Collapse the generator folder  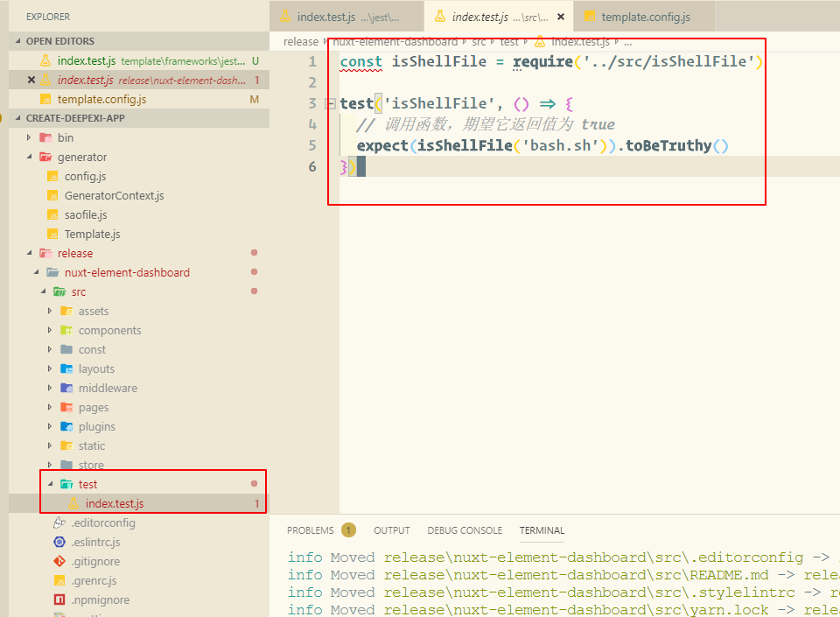tap(29, 158)
